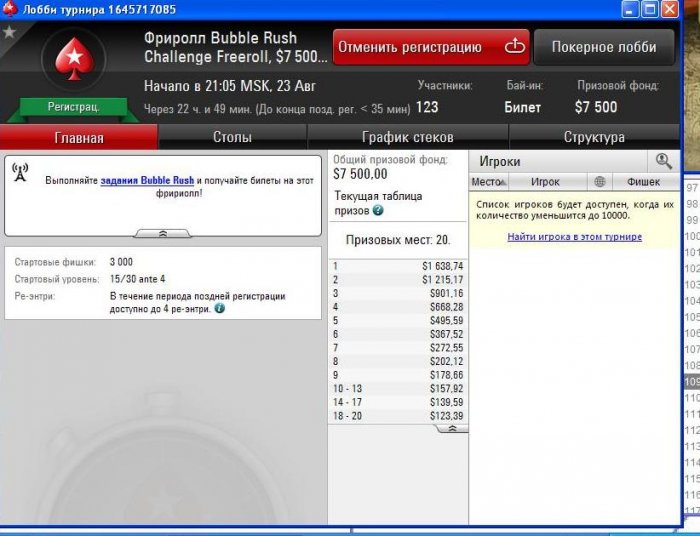Image resolution: width=700 pixels, height=536 pixels.
Task: Open Покерное лобби button
Action: coord(604,47)
